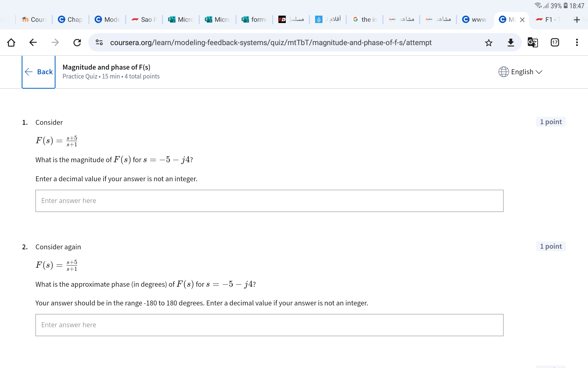Open the three-dot browser menu
The image size is (588, 368).
(577, 42)
